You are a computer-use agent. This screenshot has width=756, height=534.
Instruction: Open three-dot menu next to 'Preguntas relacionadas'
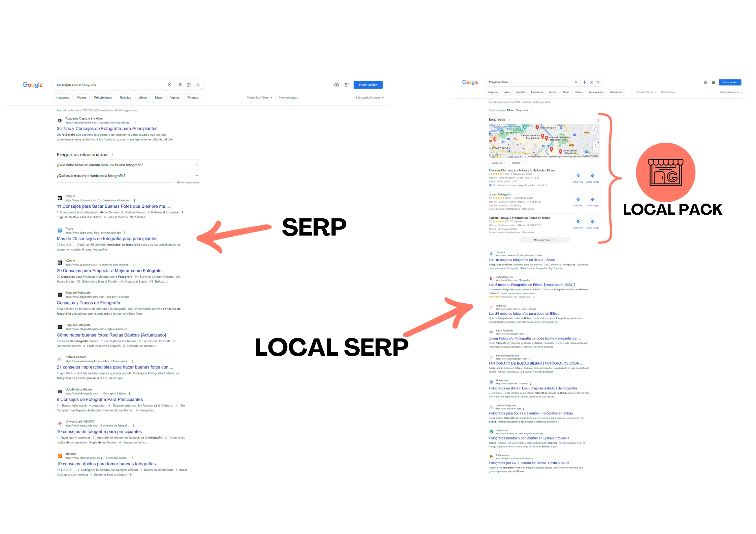(x=112, y=155)
